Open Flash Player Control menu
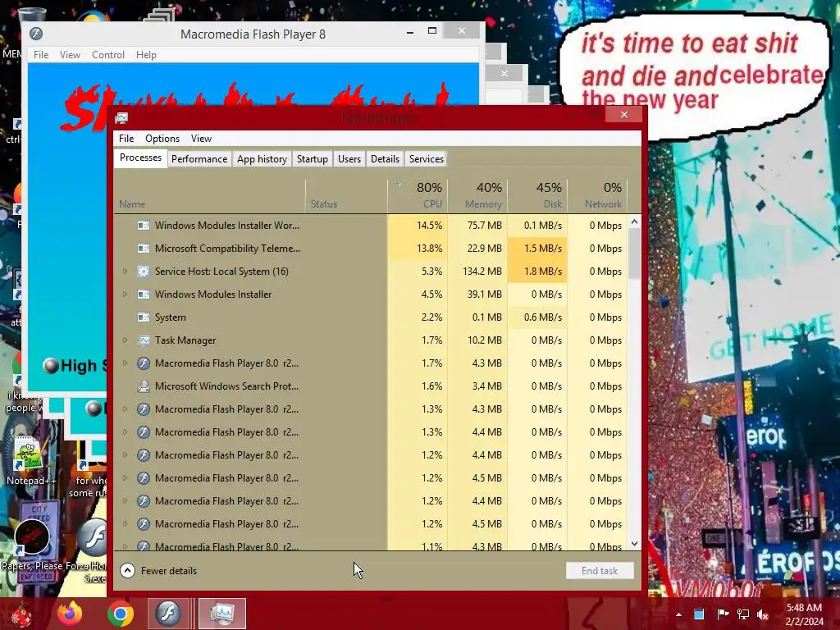Viewport: 840px width, 630px height. point(107,55)
